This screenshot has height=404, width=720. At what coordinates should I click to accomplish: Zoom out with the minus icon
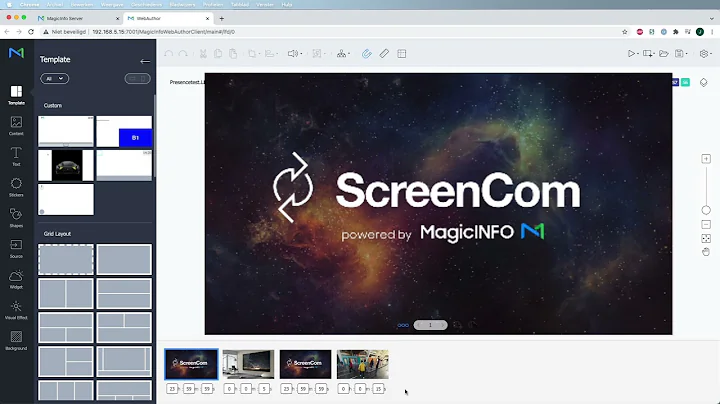click(706, 224)
